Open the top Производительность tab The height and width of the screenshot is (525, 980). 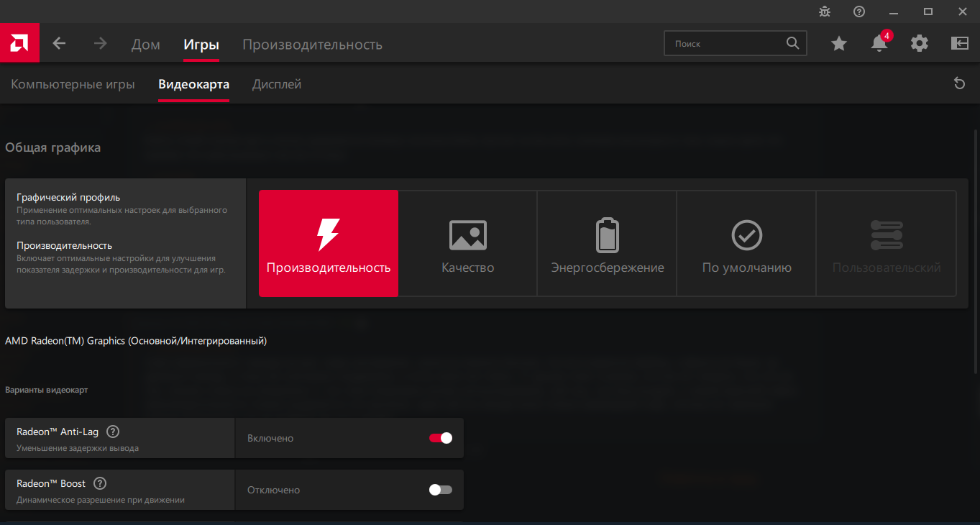pos(312,45)
